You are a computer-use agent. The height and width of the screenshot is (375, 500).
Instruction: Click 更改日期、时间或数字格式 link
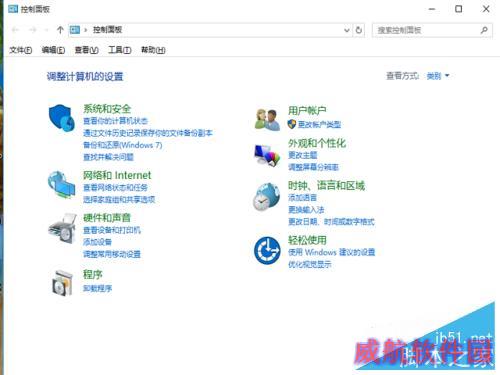[331, 222]
